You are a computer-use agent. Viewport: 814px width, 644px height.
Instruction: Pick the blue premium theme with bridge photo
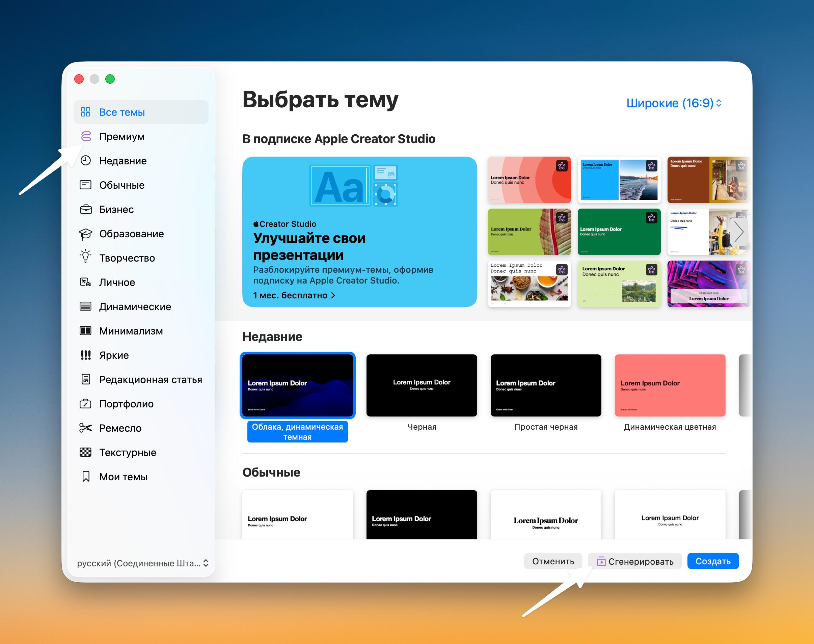click(619, 180)
